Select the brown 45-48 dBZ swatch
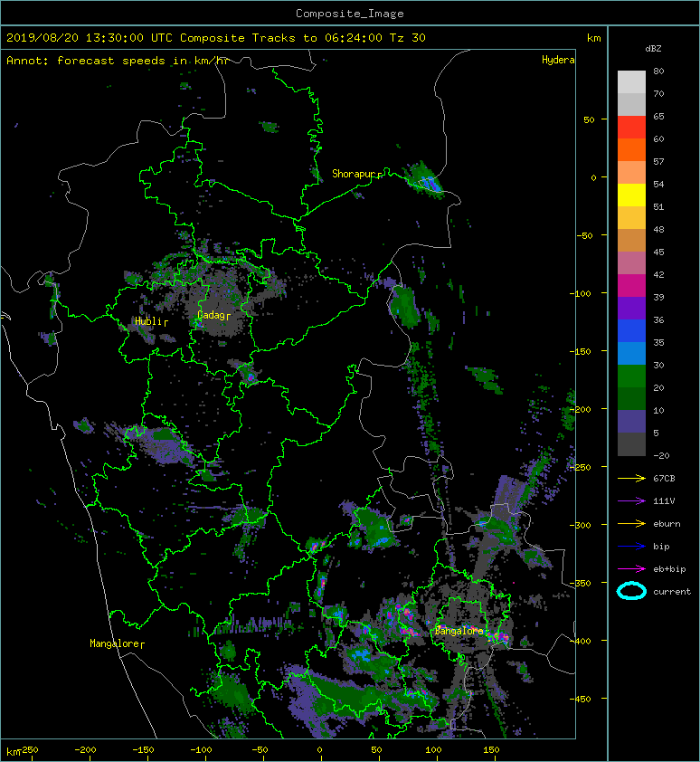 point(631,240)
